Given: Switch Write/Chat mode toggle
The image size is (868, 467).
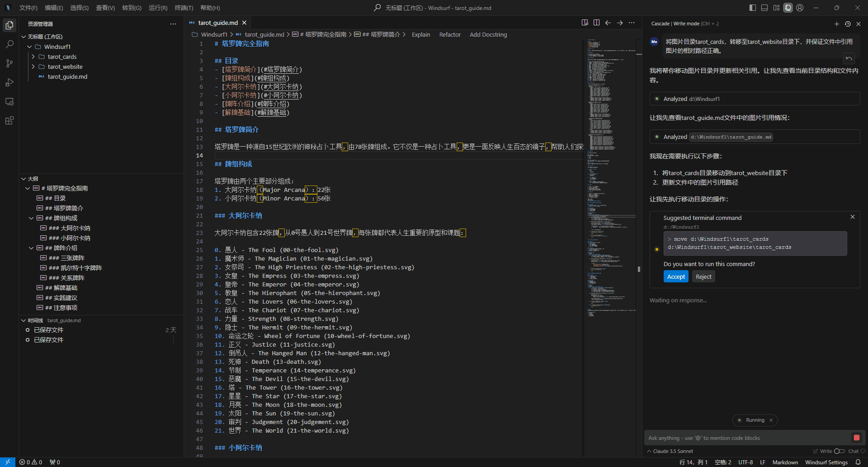Looking at the screenshot, I should tap(839, 451).
